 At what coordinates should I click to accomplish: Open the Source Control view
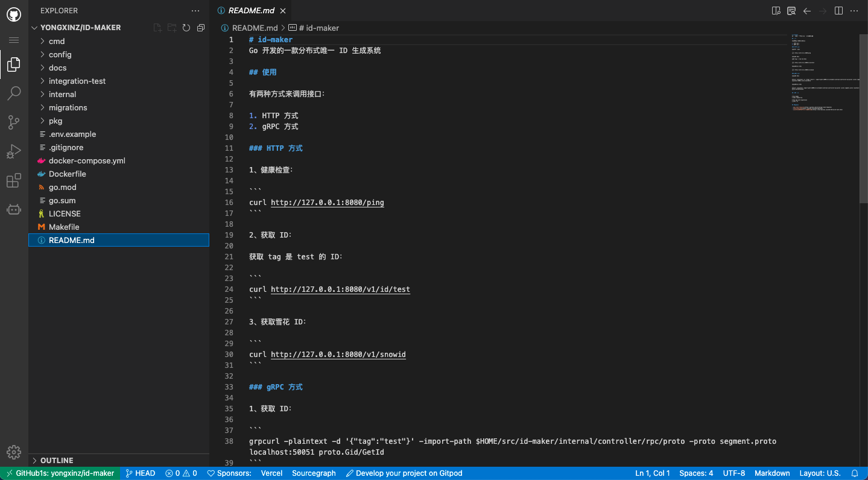pos(14,122)
